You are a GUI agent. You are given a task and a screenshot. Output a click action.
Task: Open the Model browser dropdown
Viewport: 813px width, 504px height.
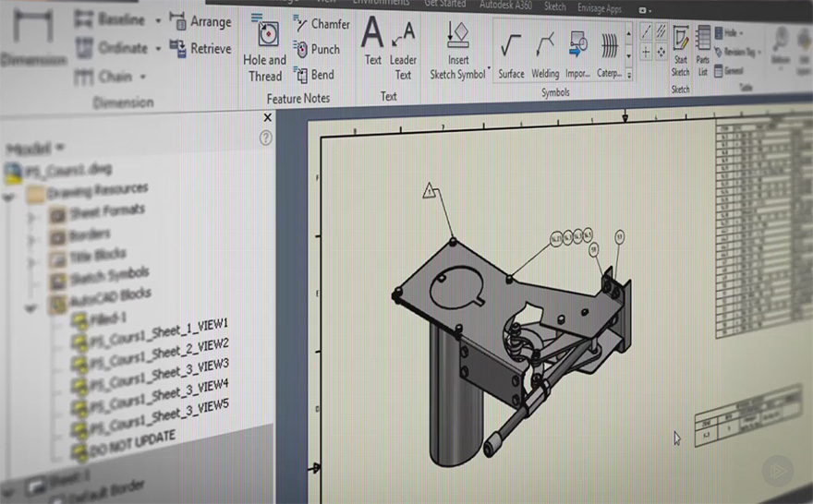(60, 147)
